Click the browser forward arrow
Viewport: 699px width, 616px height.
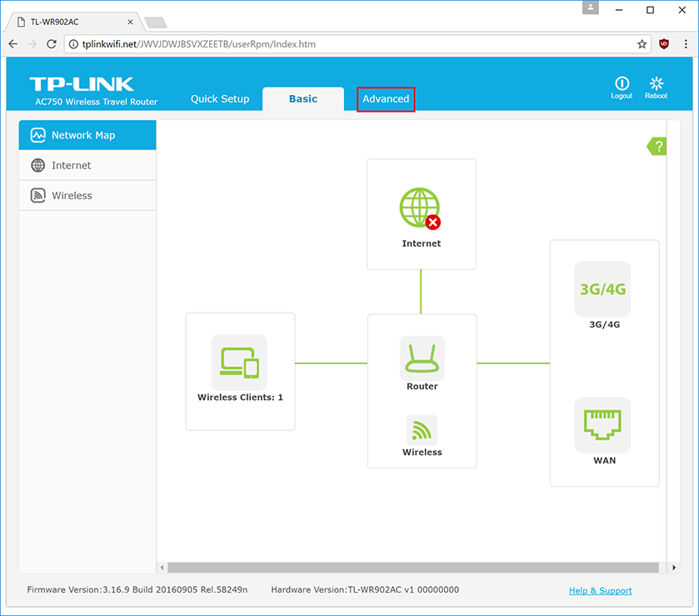(x=32, y=43)
